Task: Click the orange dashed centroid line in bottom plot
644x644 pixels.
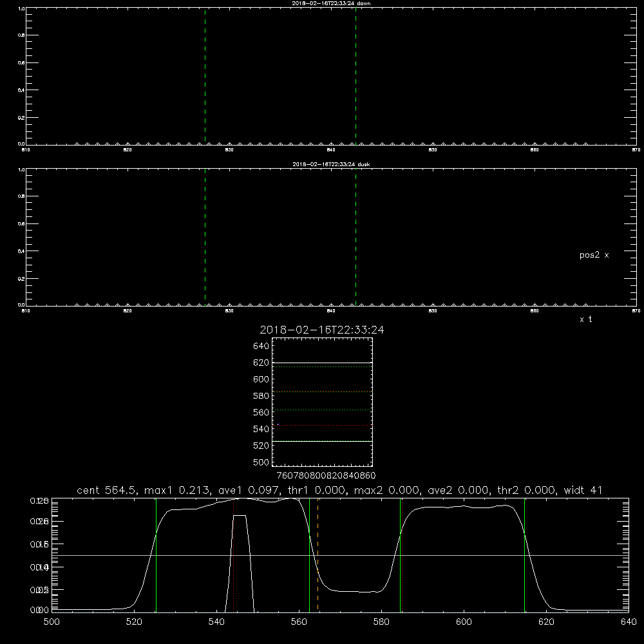Action: tap(318, 554)
